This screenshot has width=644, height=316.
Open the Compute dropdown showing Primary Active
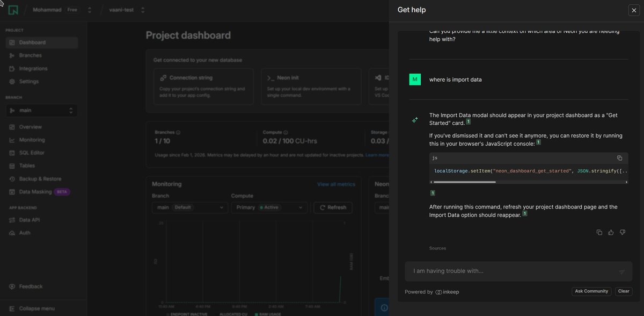coord(269,207)
